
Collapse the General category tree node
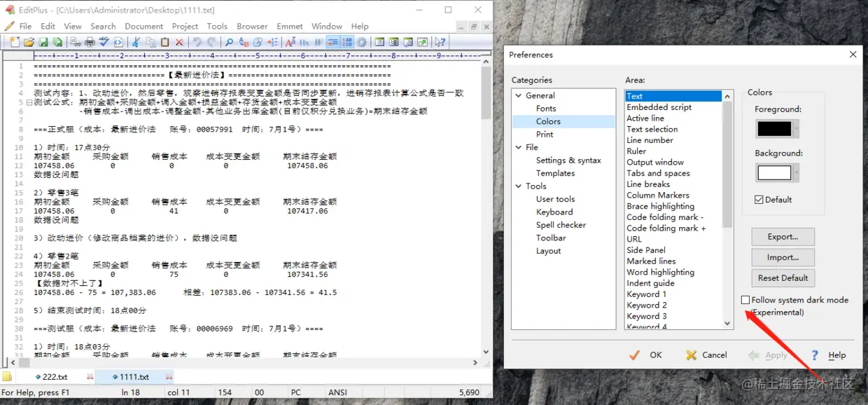coord(519,95)
